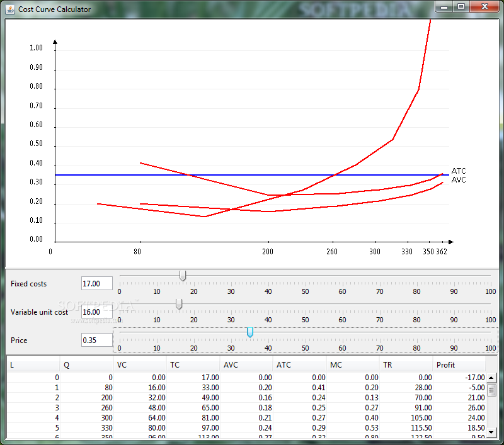The image size is (504, 445).
Task: Click the Variable unit cost input field
Action: 97,312
